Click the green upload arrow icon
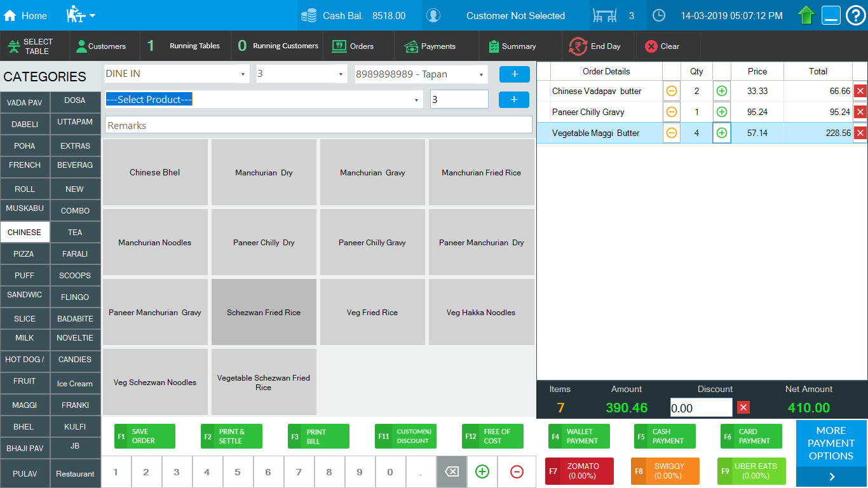Screen dimensions: 868x488 (x=806, y=15)
